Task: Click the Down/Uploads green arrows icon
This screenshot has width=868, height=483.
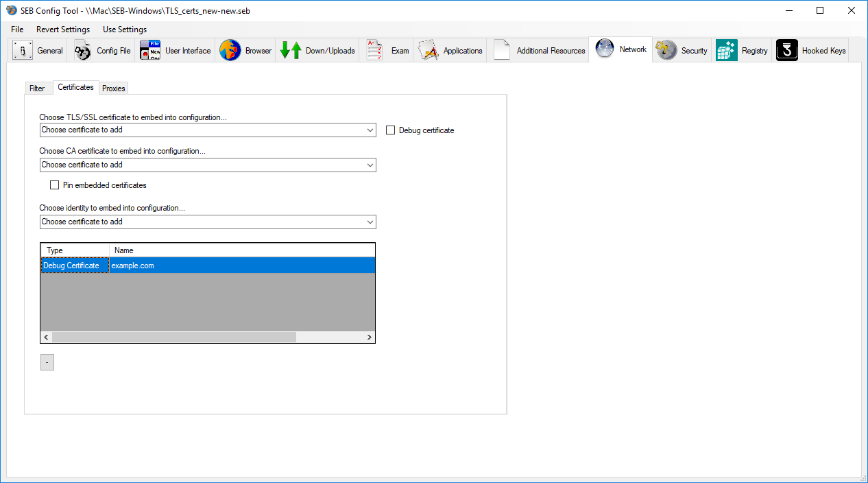Action: tap(291, 51)
